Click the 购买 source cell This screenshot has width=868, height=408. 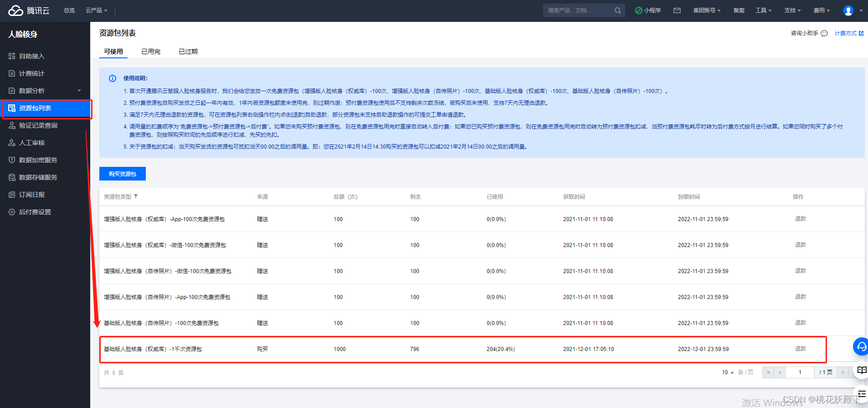(x=262, y=349)
